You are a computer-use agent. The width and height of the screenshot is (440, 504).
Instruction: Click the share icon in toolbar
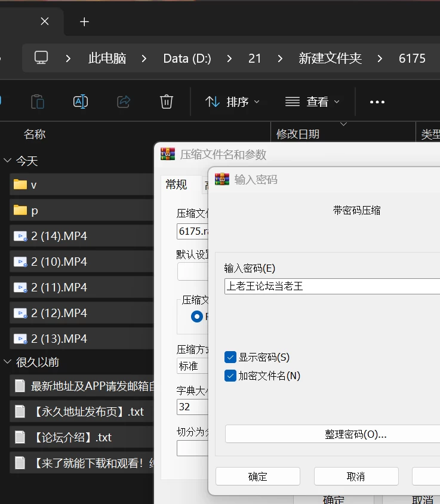pos(124,102)
